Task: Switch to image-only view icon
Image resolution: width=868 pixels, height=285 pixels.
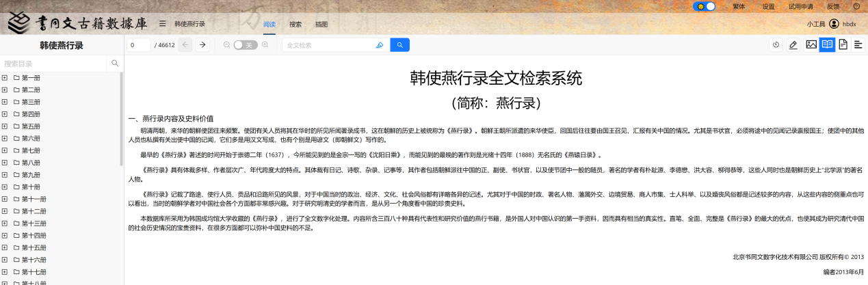Action: click(811, 45)
